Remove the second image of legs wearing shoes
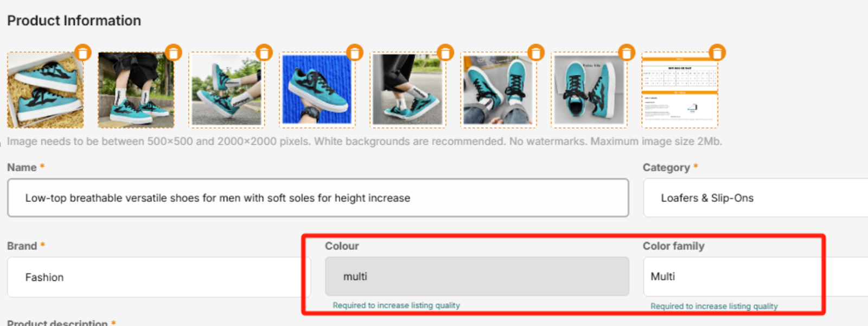868x326 pixels. [x=173, y=53]
